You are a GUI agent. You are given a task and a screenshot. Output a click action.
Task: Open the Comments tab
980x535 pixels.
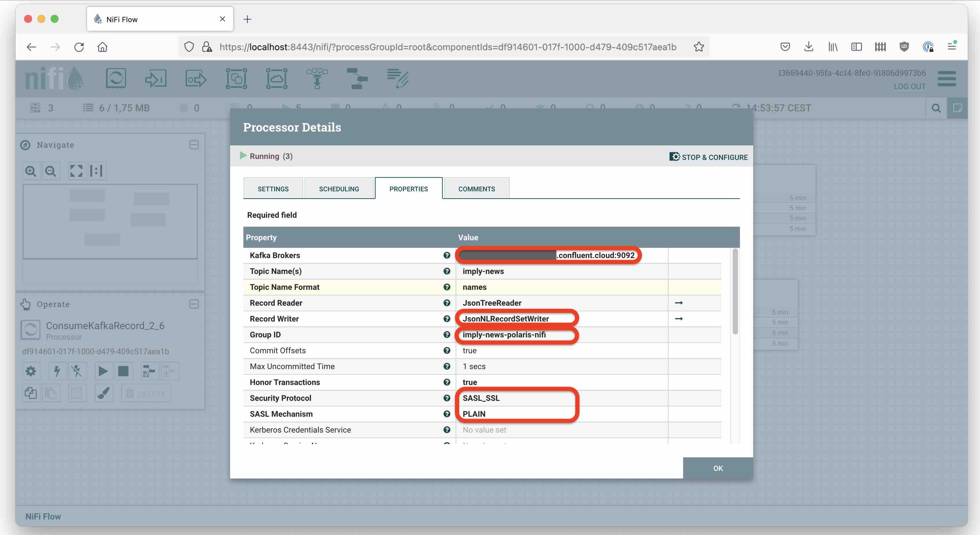[476, 189]
